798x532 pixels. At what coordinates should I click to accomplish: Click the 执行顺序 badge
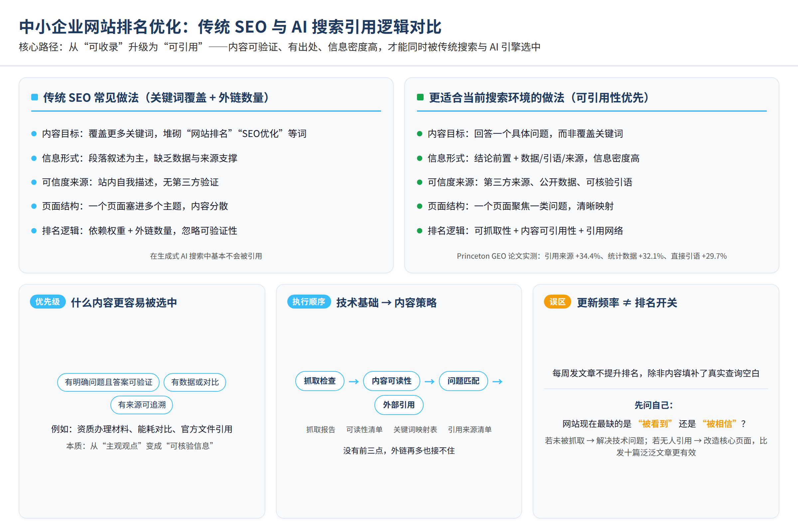click(309, 302)
